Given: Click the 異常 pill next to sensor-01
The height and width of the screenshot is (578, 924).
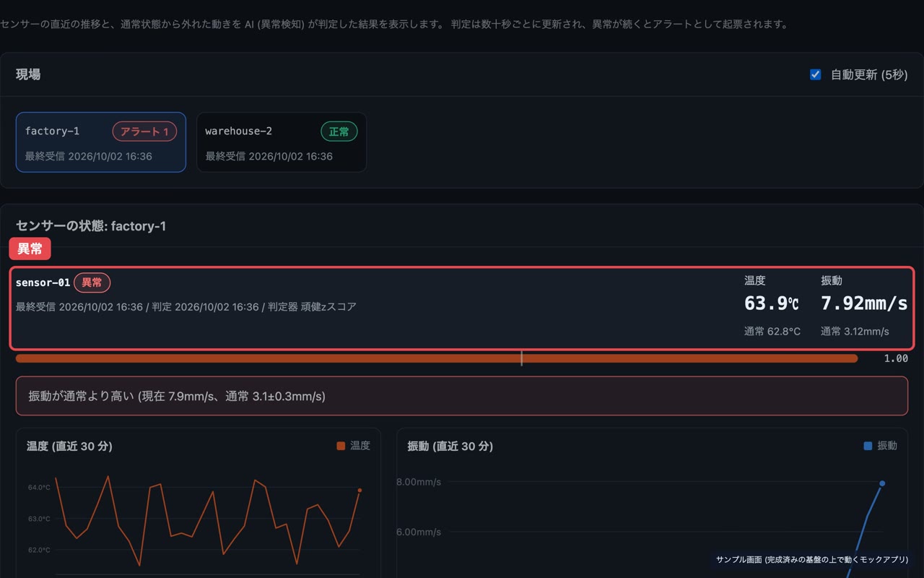Looking at the screenshot, I should click(x=92, y=282).
